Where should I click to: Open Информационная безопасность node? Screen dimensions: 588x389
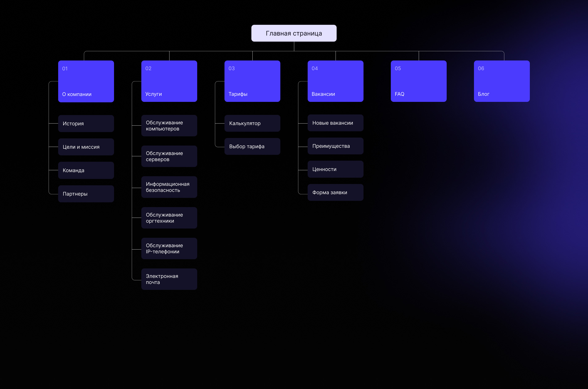coord(169,187)
